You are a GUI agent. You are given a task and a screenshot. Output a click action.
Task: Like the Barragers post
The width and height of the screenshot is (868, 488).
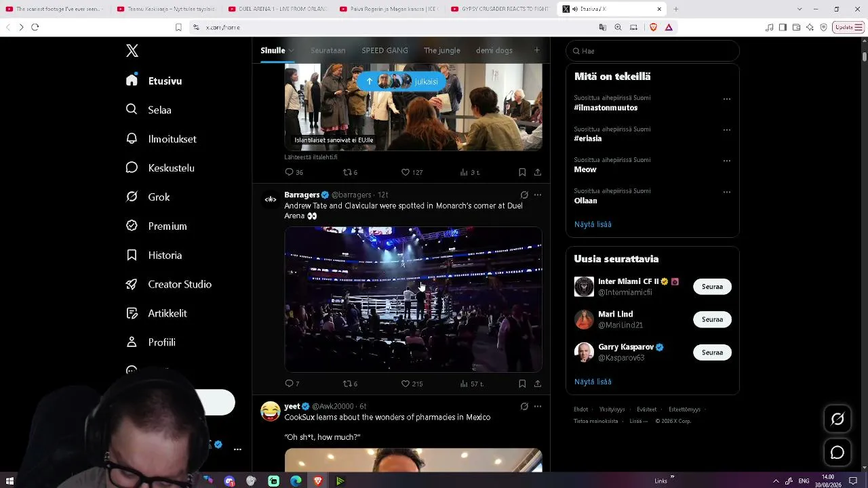pyautogui.click(x=412, y=384)
